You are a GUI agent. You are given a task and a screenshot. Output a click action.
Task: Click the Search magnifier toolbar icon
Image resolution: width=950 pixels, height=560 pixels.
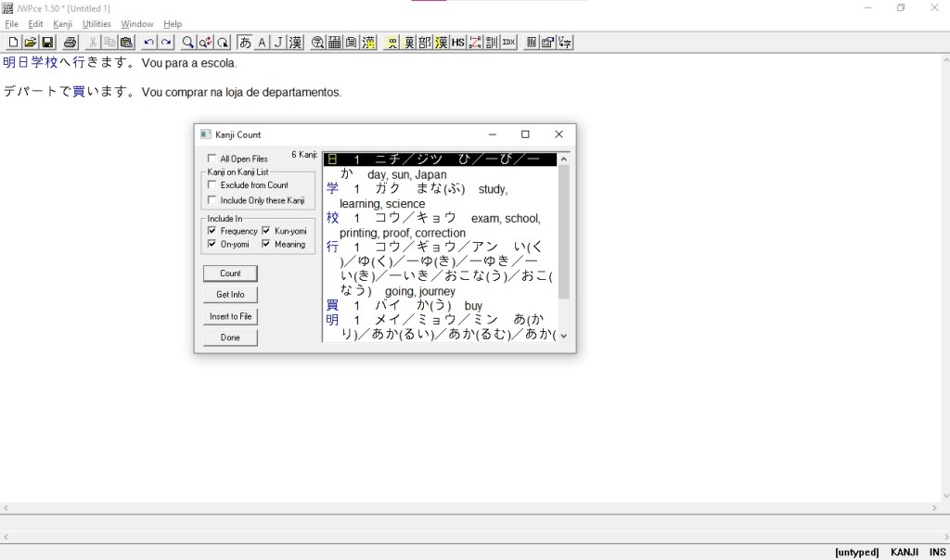click(x=187, y=43)
